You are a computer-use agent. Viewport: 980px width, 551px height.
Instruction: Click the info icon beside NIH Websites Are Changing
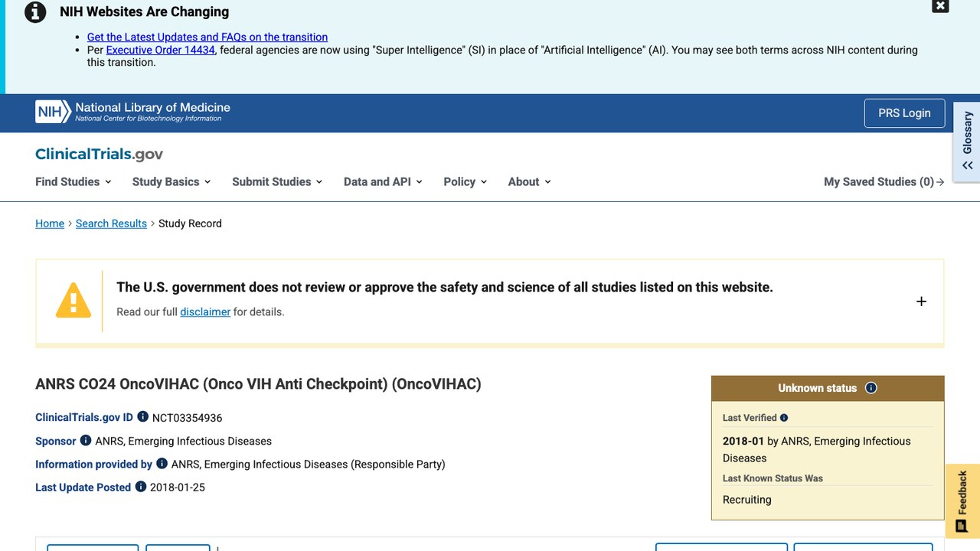[x=35, y=12]
